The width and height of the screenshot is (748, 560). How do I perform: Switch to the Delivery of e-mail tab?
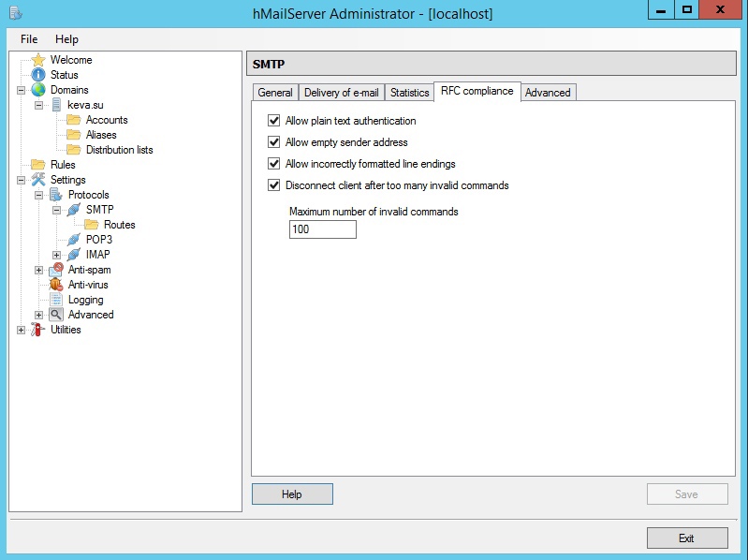342,93
